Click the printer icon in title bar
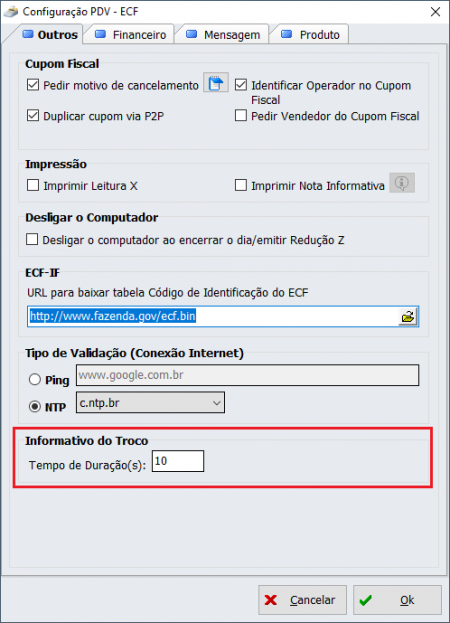The image size is (450, 623). point(10,12)
